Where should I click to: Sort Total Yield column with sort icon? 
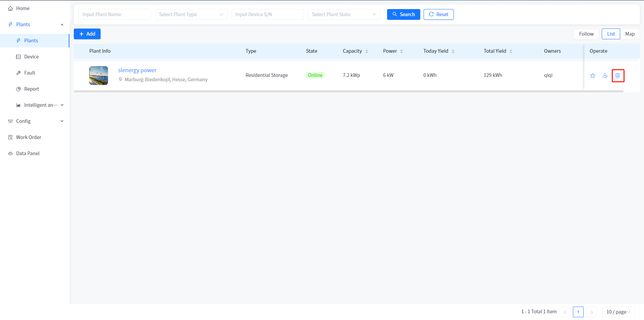[511, 51]
